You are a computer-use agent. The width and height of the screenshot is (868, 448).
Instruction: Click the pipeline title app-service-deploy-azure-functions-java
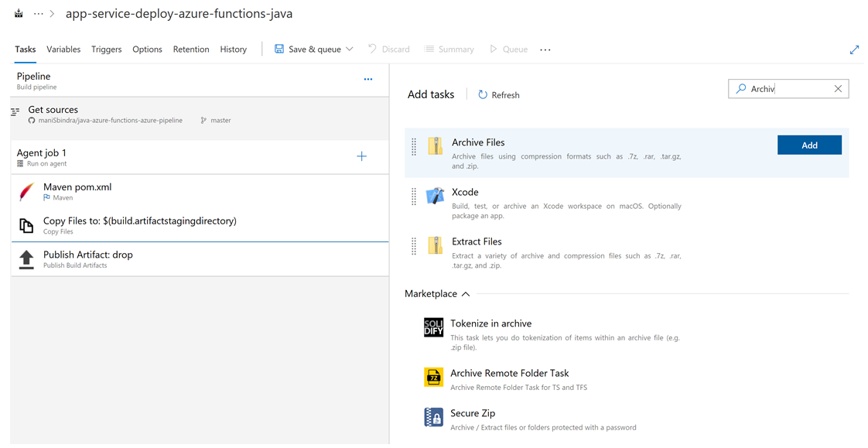[x=179, y=14]
